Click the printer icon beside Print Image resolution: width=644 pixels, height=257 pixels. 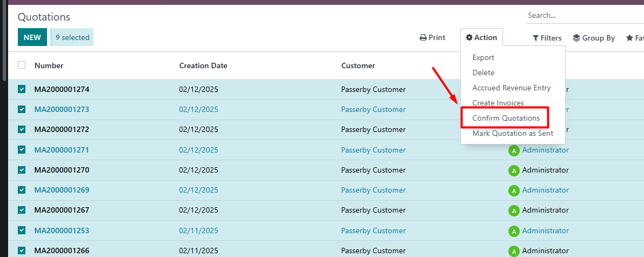(423, 38)
